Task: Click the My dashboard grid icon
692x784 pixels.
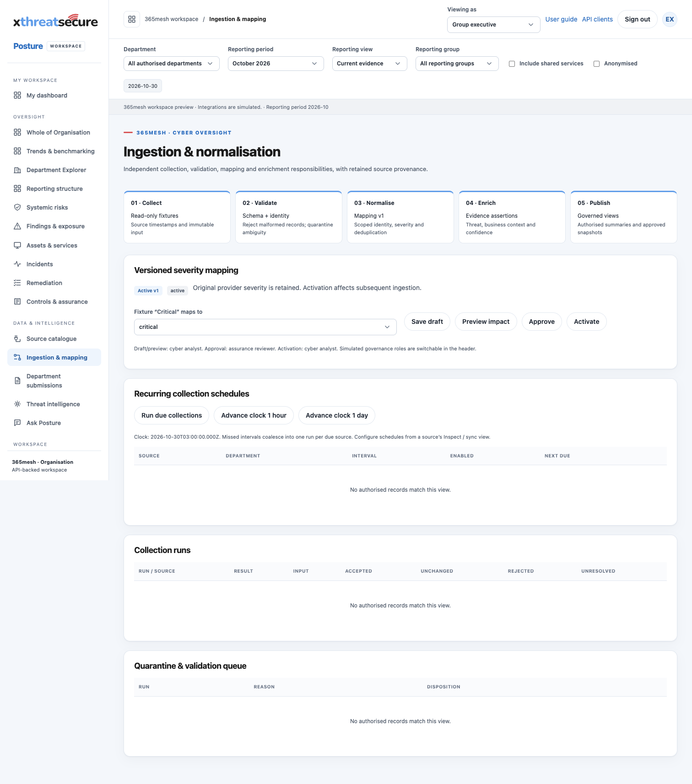Action: point(17,95)
